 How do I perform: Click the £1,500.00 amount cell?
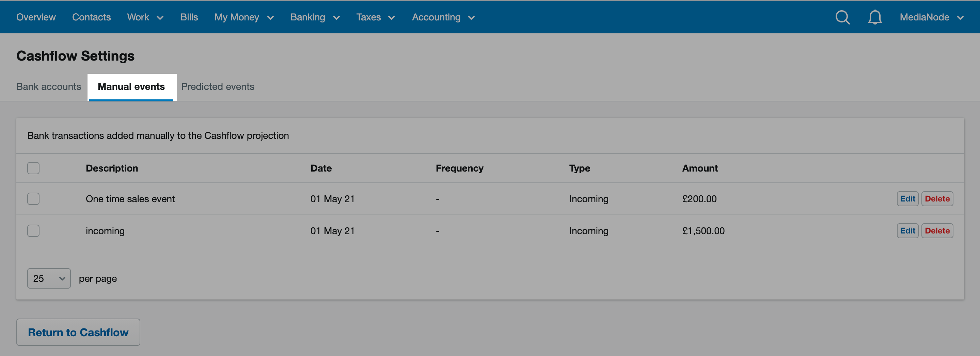click(703, 230)
